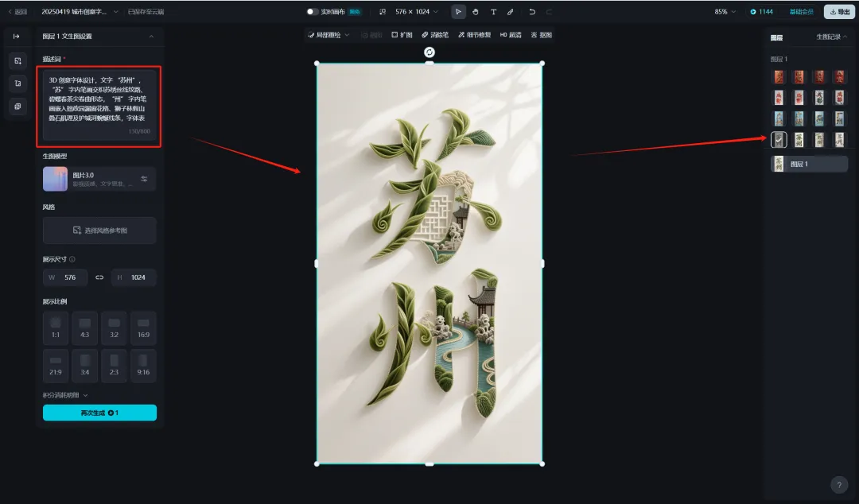Select the text T tool
Screen dimensions: 859x504
tap(493, 11)
